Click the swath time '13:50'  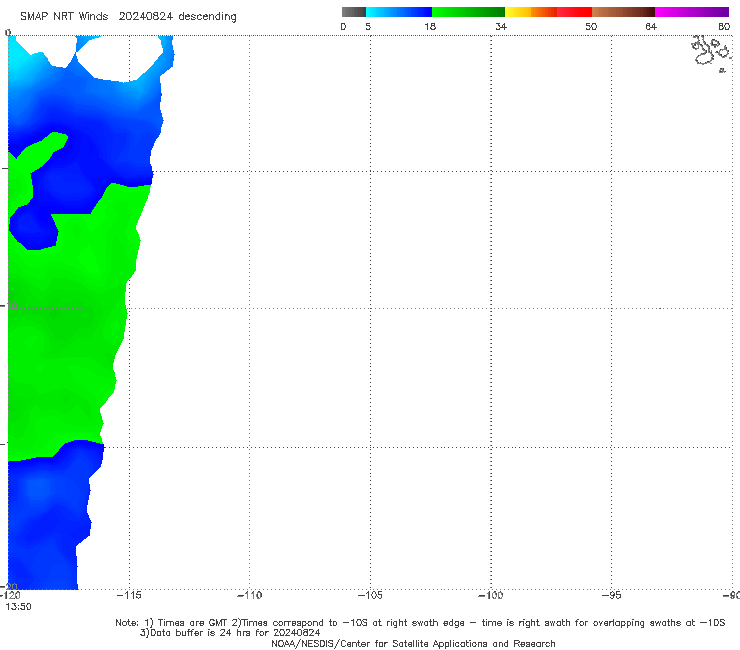coord(18,607)
